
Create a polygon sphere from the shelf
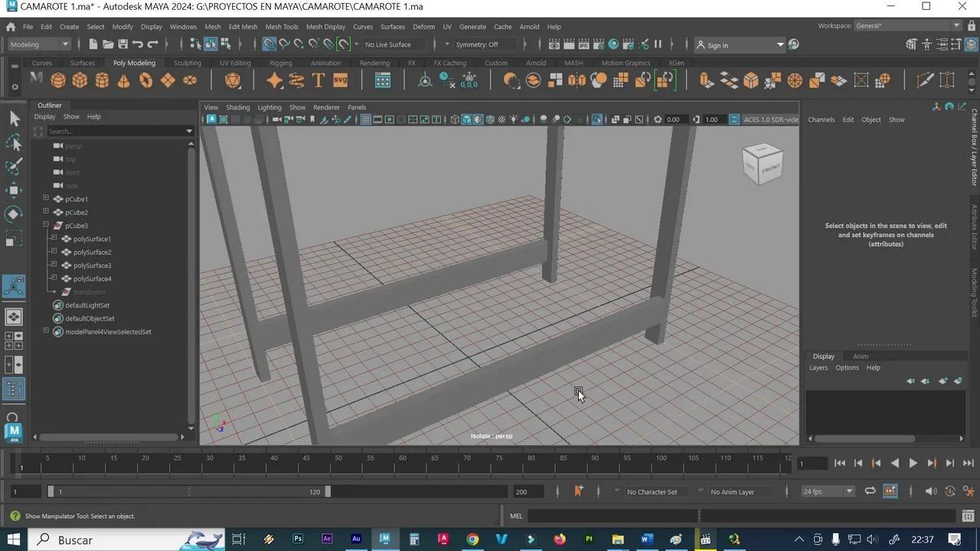coord(57,80)
